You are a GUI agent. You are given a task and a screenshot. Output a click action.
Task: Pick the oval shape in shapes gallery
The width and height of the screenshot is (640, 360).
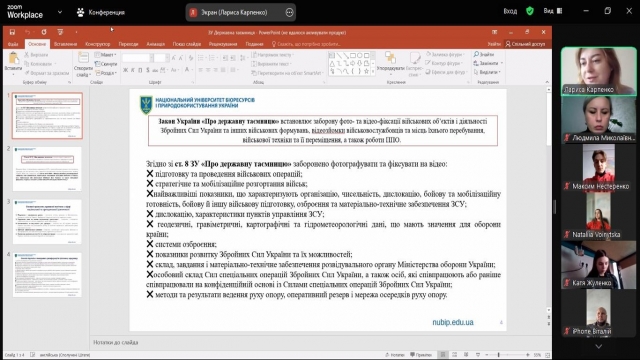coord(360,56)
